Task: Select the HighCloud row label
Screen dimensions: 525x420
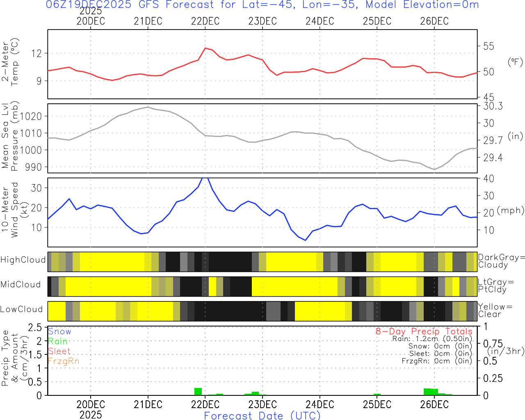Action: pyautogui.click(x=23, y=260)
